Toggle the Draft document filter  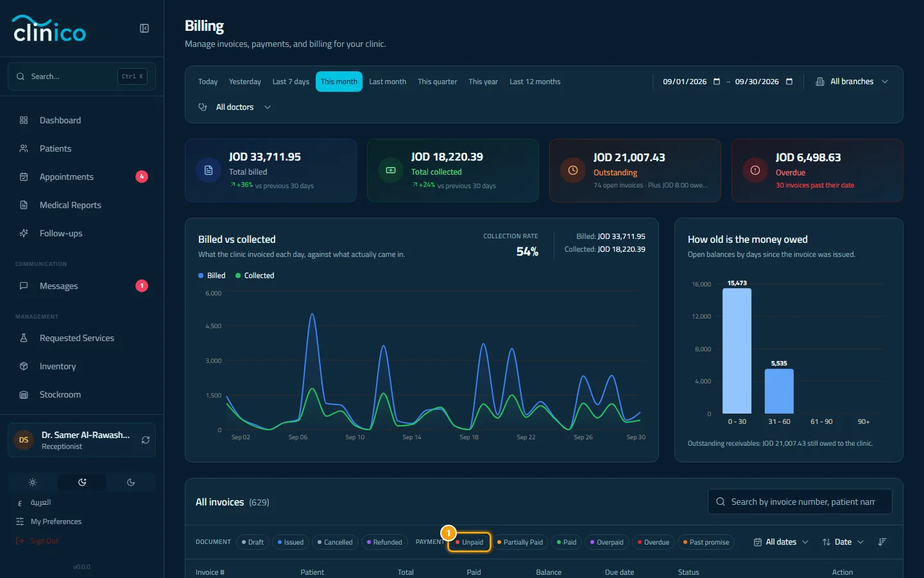pyautogui.click(x=253, y=542)
